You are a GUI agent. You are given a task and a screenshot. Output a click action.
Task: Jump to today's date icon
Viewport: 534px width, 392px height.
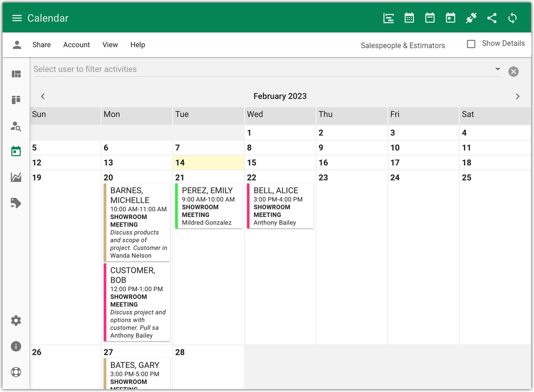point(450,18)
